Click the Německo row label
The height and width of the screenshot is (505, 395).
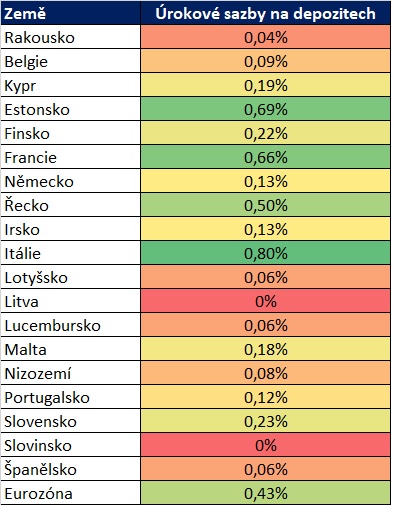[x=70, y=181]
